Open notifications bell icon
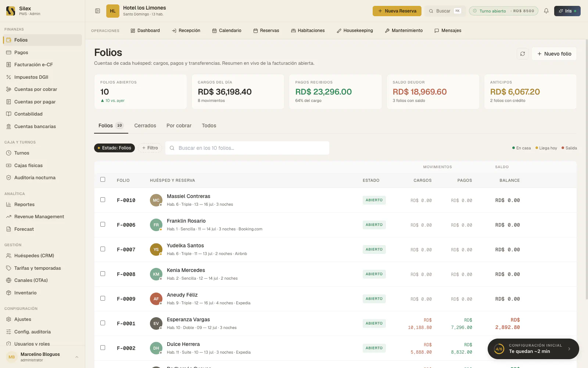The height and width of the screenshot is (368, 588). pyautogui.click(x=546, y=11)
